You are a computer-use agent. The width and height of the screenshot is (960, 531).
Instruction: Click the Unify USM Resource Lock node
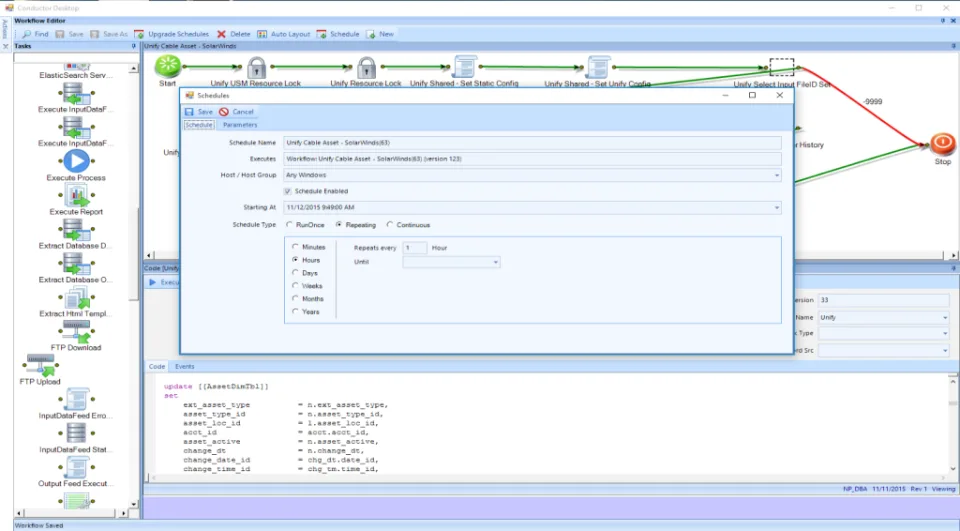257,67
